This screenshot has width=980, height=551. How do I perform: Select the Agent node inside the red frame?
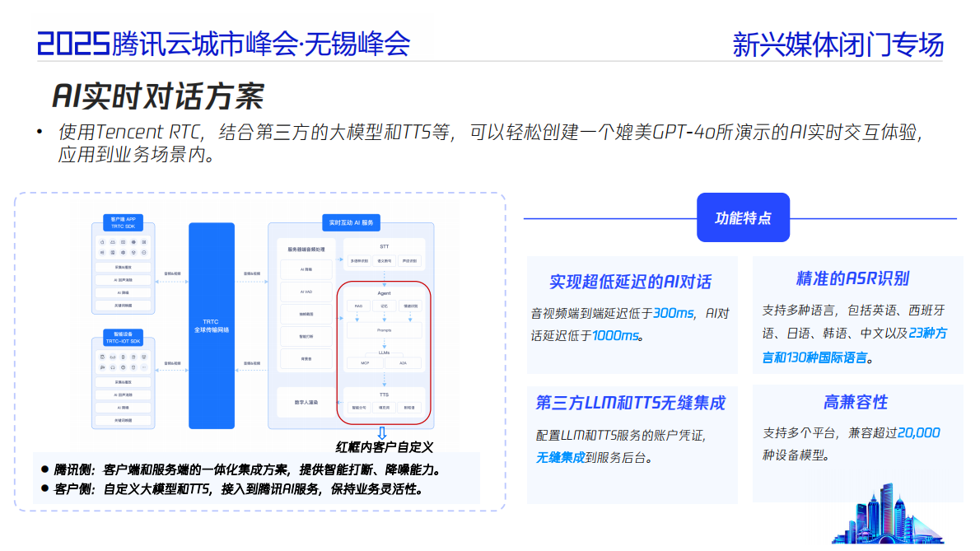(x=384, y=293)
